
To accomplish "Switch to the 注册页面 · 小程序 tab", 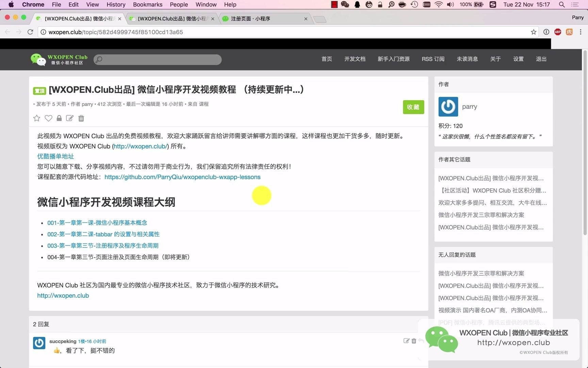I will coord(264,19).
